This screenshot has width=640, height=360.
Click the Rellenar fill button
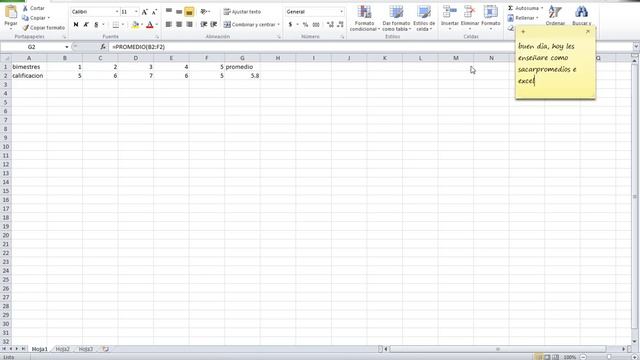pyautogui.click(x=523, y=18)
